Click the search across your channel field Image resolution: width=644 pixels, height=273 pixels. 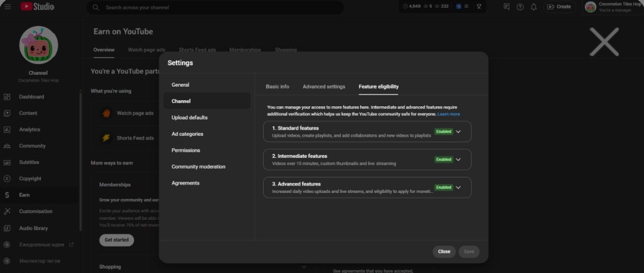[x=215, y=7]
